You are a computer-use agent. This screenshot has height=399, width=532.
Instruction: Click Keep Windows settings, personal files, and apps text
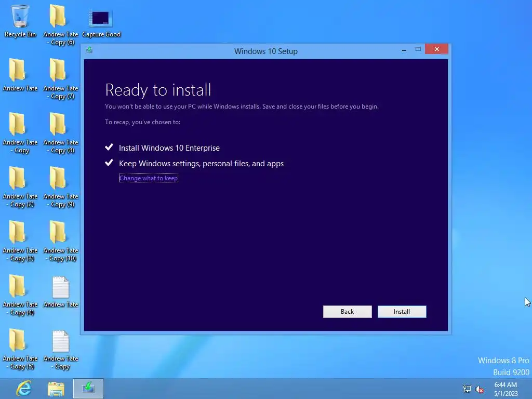click(x=201, y=164)
